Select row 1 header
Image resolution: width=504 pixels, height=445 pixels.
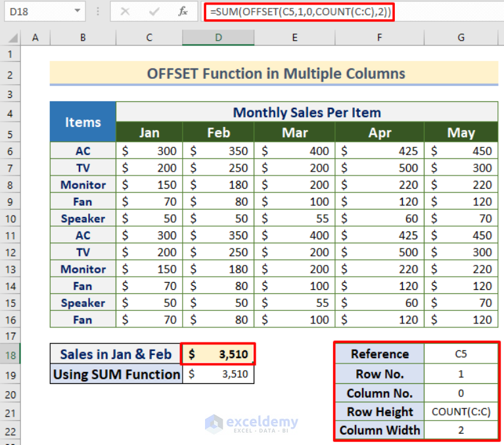(10, 55)
